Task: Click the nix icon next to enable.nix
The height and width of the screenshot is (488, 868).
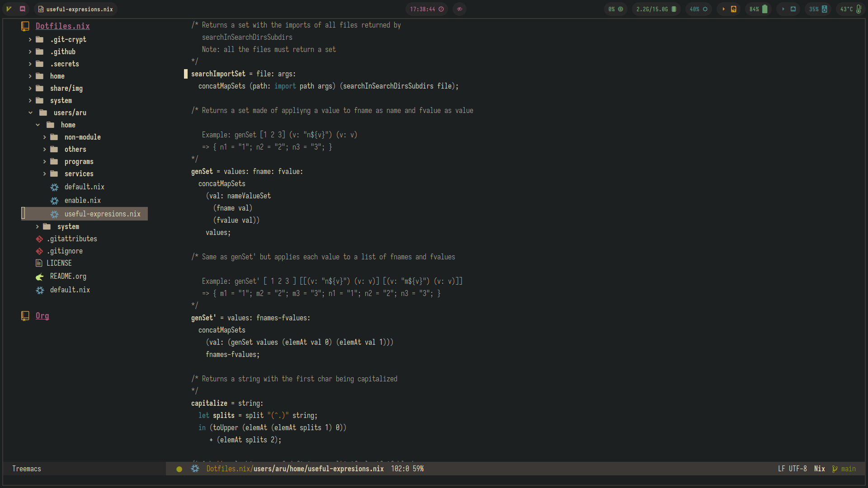Action: pos(54,201)
